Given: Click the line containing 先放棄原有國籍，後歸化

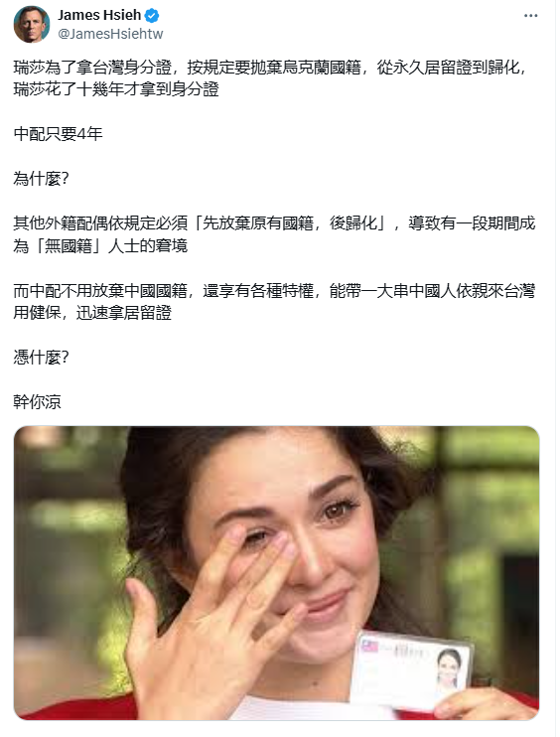Looking at the screenshot, I should 274,223.
